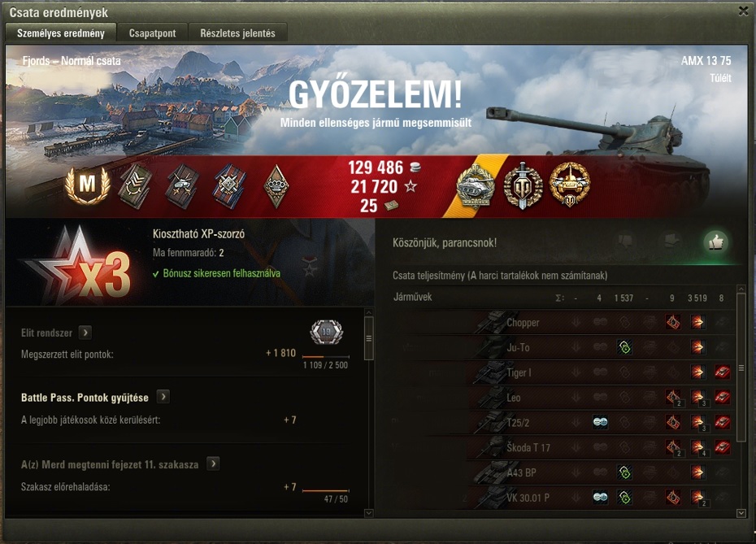The image size is (756, 544).
Task: Open the Részletes jelentés tab
Action: click(x=237, y=33)
